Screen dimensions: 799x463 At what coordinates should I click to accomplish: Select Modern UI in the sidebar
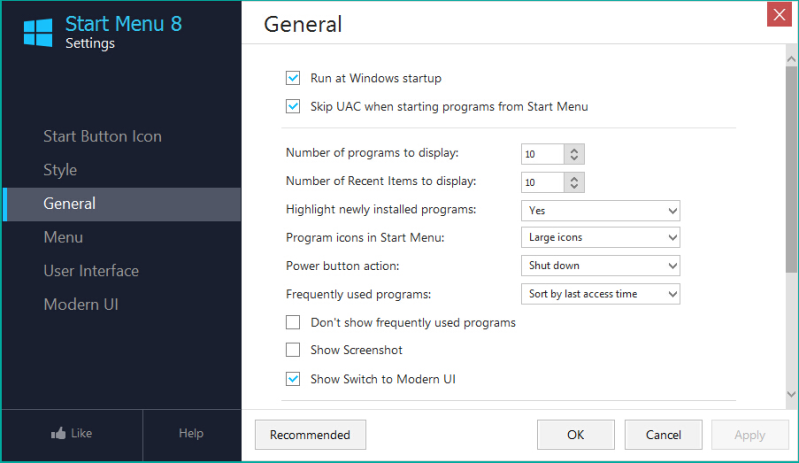coord(81,304)
